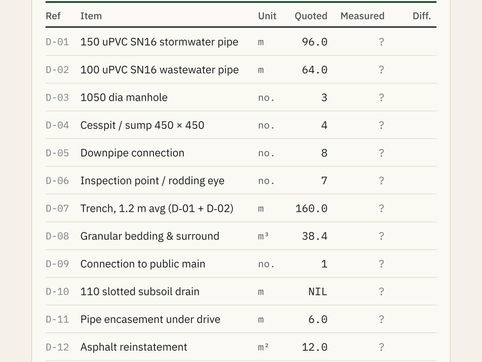
Task: Select 'Connection to public main' item
Action: coord(143,264)
